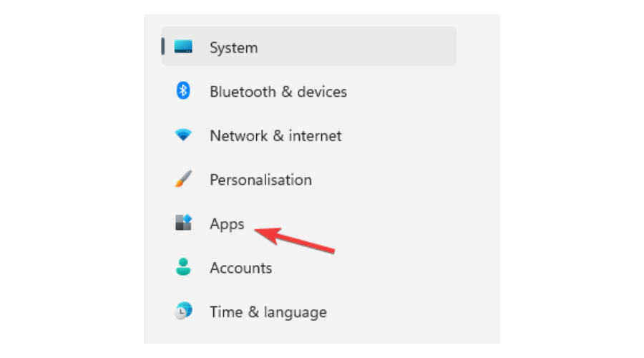Open Bluetooth & devices settings

tap(278, 92)
